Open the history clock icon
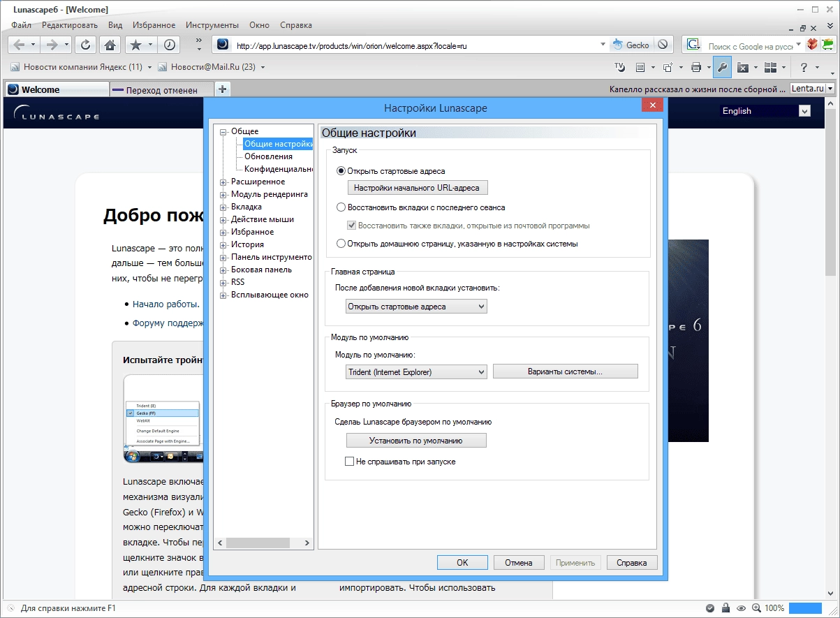Screen dimensions: 840x618 (x=169, y=45)
